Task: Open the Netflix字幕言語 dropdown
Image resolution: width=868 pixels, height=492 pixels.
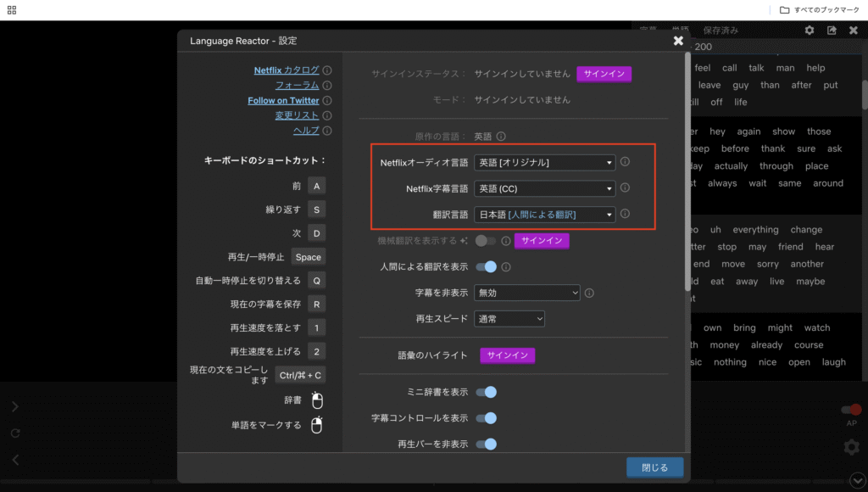Action: [544, 188]
